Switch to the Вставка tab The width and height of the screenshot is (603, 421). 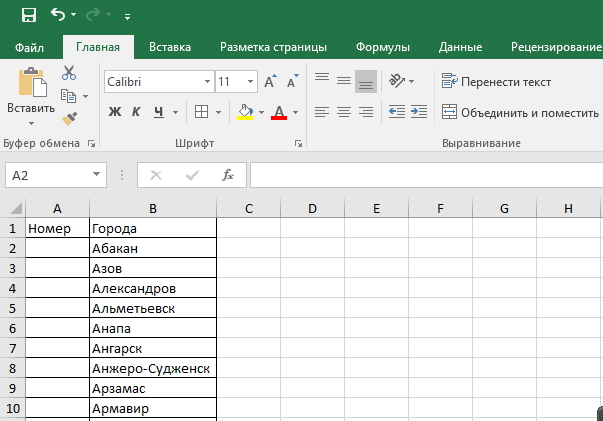tap(170, 47)
